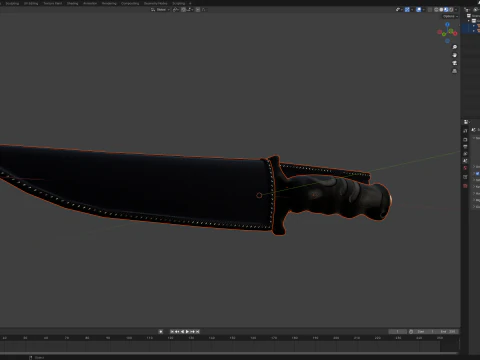Switch to the Animation workspace tab
Image resolution: width=480 pixels, height=360 pixels.
click(90, 3)
